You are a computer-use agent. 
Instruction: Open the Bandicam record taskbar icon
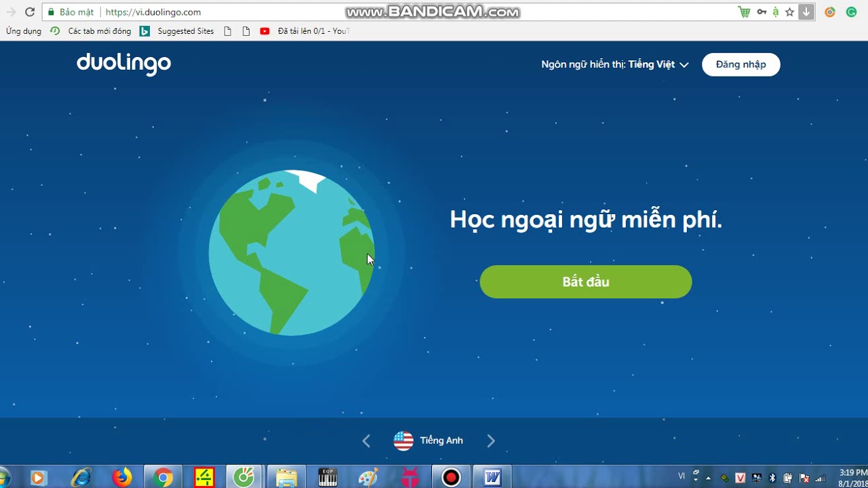point(450,477)
